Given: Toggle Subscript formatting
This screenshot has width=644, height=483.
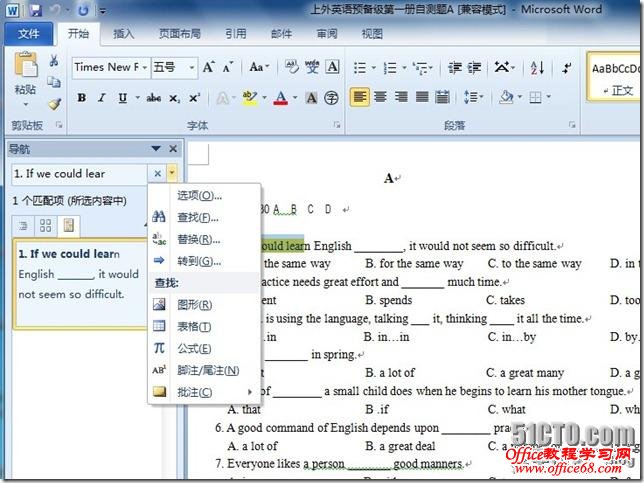Looking at the screenshot, I should pyautogui.click(x=174, y=99).
